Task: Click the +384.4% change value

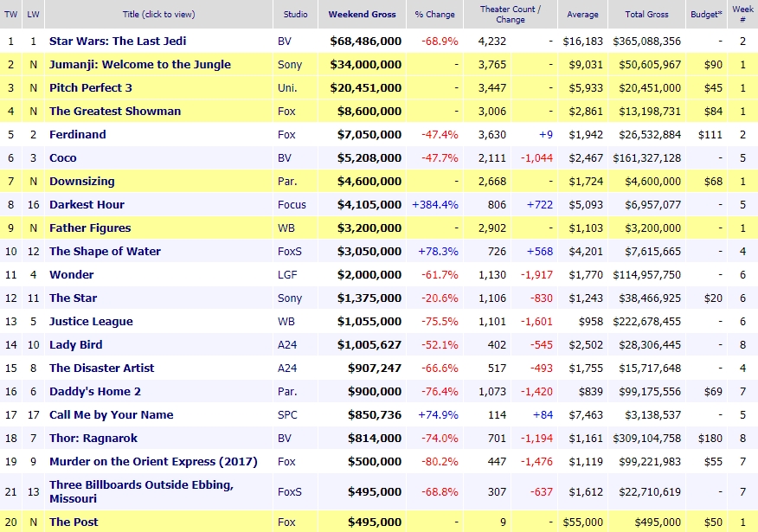Action: point(435,204)
